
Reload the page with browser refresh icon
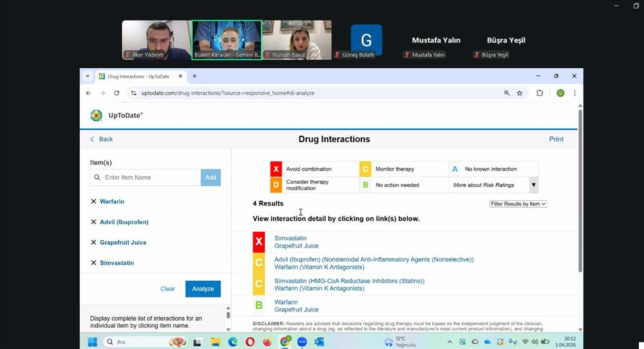coord(117,93)
